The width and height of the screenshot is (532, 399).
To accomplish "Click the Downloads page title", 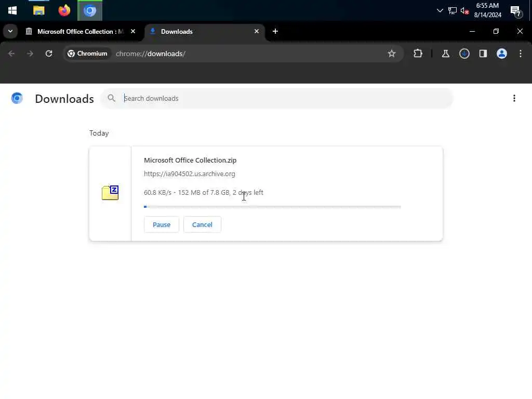I will pos(64,99).
